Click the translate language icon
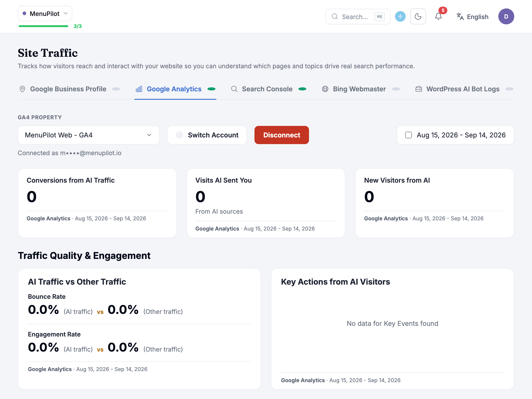This screenshot has height=399, width=532. point(460,17)
